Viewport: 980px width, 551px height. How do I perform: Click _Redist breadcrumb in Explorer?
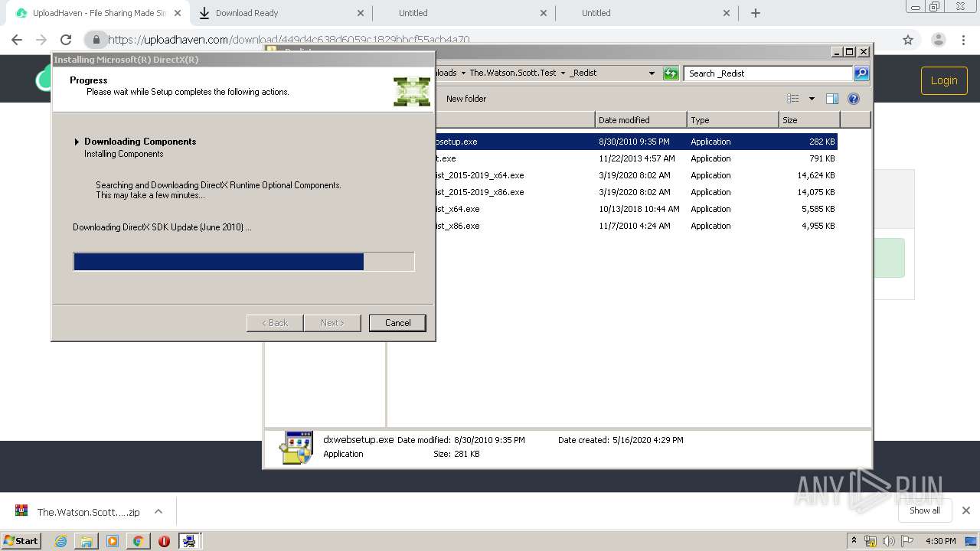pos(583,73)
